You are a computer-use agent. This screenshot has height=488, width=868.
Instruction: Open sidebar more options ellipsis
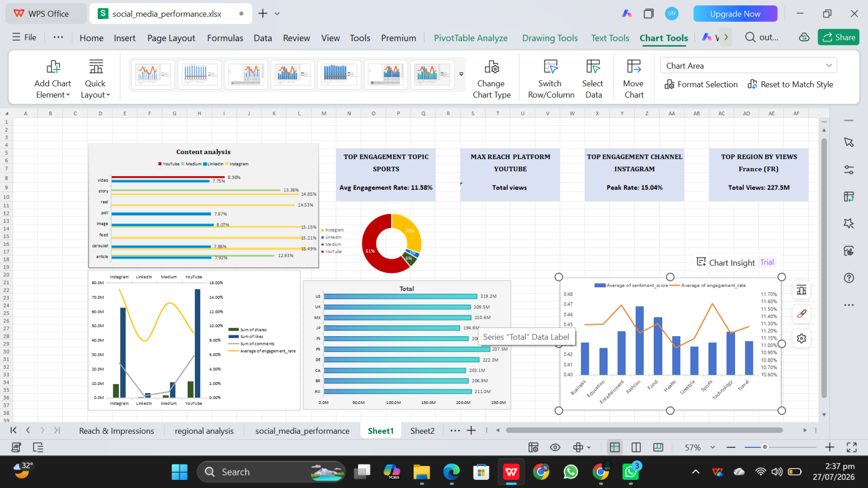click(849, 305)
